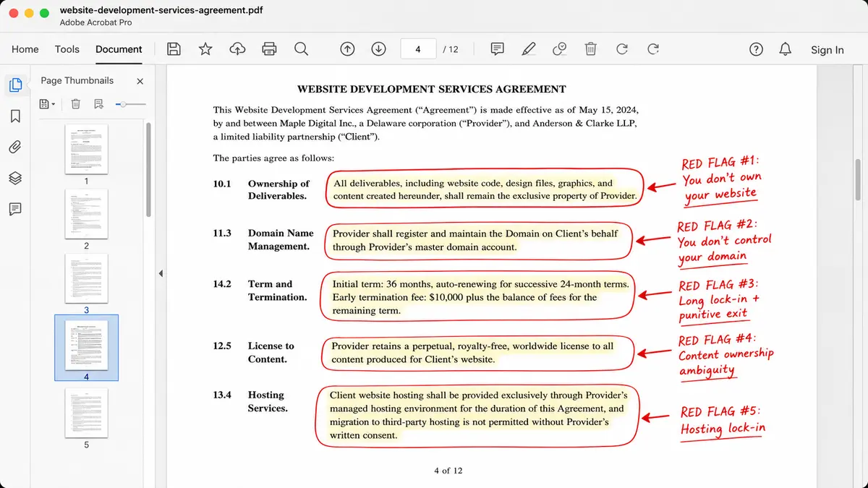
Task: Open Page Thumbnails sidebar icon
Action: [15, 85]
